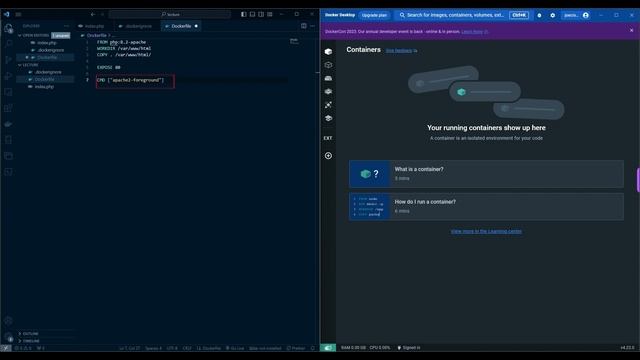This screenshot has height=360, width=640.
Task: Open the 'What is a container?' card
Action: tap(486, 174)
